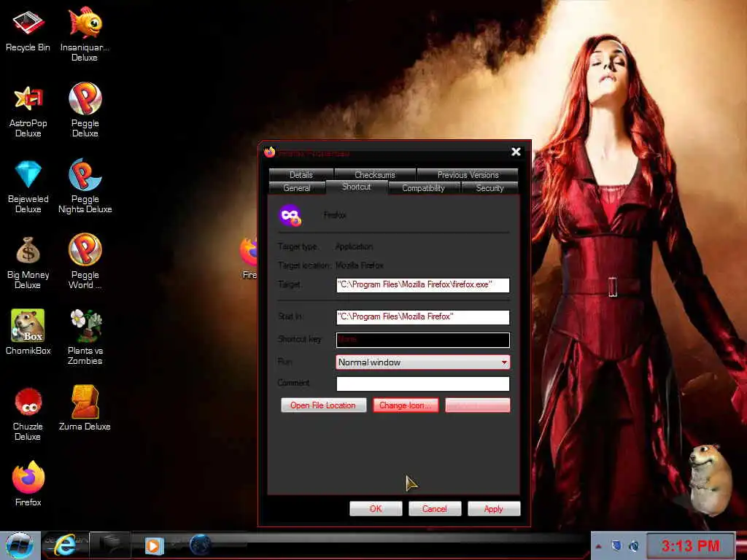The width and height of the screenshot is (747, 560).
Task: Click the Open File Location button
Action: pos(323,405)
